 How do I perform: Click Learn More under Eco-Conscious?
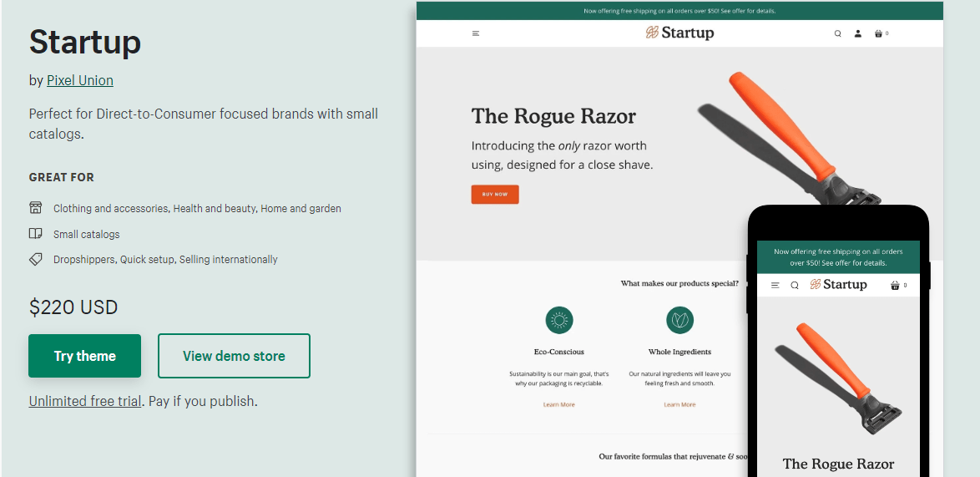pos(559,404)
